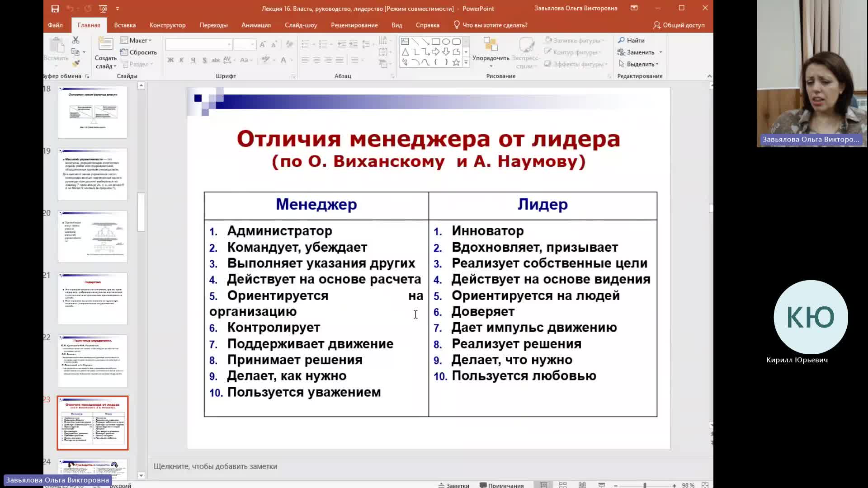
Task: Click the Общий доступ share button
Action: coord(679,25)
